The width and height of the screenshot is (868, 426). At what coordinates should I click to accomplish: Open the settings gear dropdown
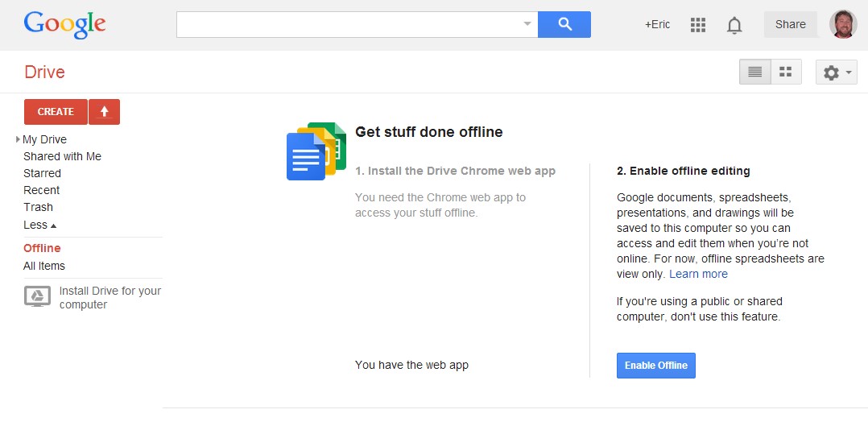(x=836, y=72)
